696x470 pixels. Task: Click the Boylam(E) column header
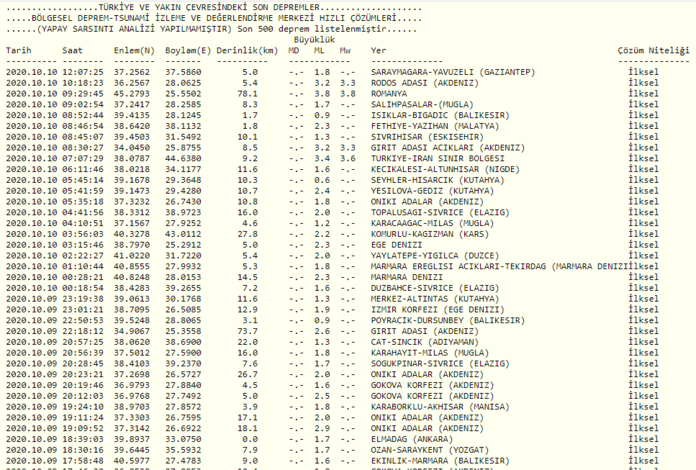tap(188, 51)
